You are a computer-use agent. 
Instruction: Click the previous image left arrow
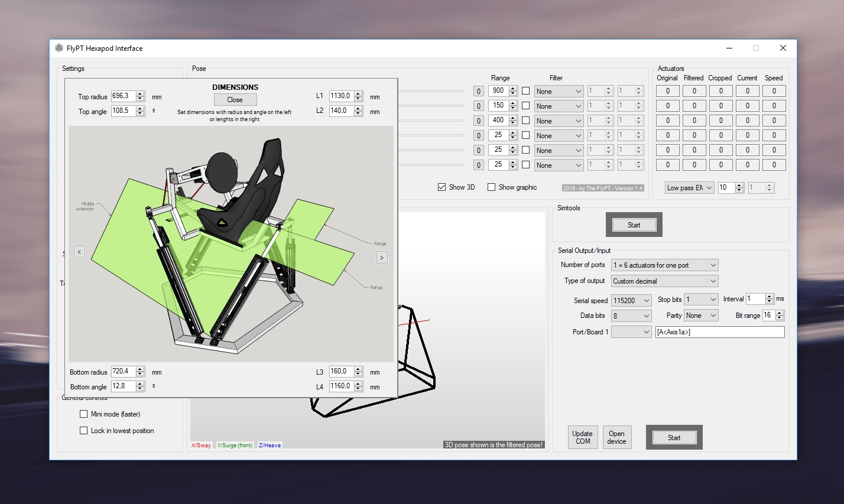tap(79, 252)
